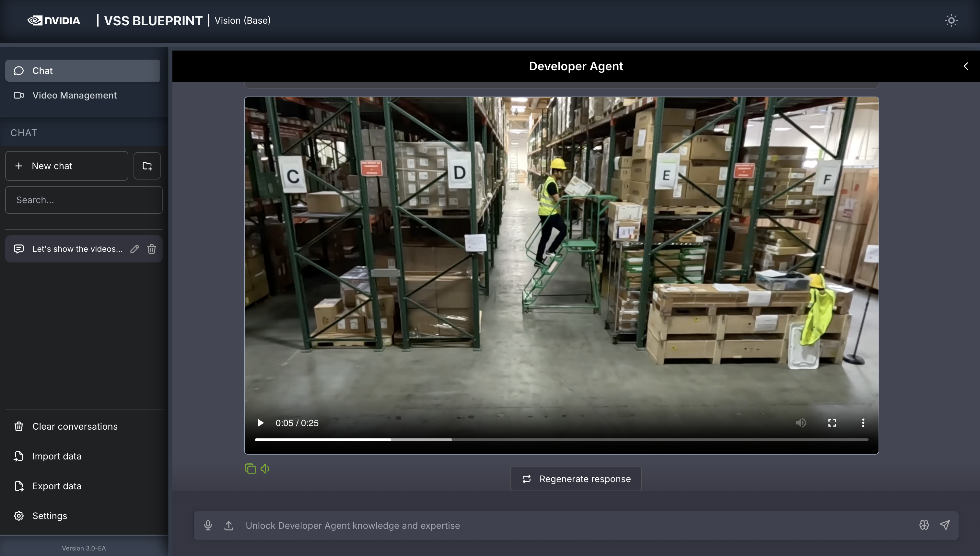Play the warehouse video
Viewport: 980px width, 556px height.
tap(261, 423)
